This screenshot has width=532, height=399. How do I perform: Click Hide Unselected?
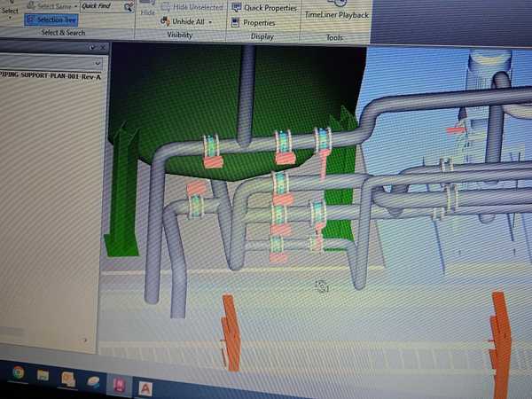(x=192, y=7)
